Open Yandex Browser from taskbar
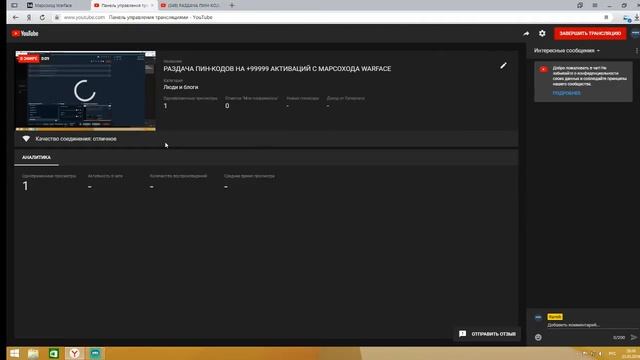The height and width of the screenshot is (360, 640). (x=75, y=353)
